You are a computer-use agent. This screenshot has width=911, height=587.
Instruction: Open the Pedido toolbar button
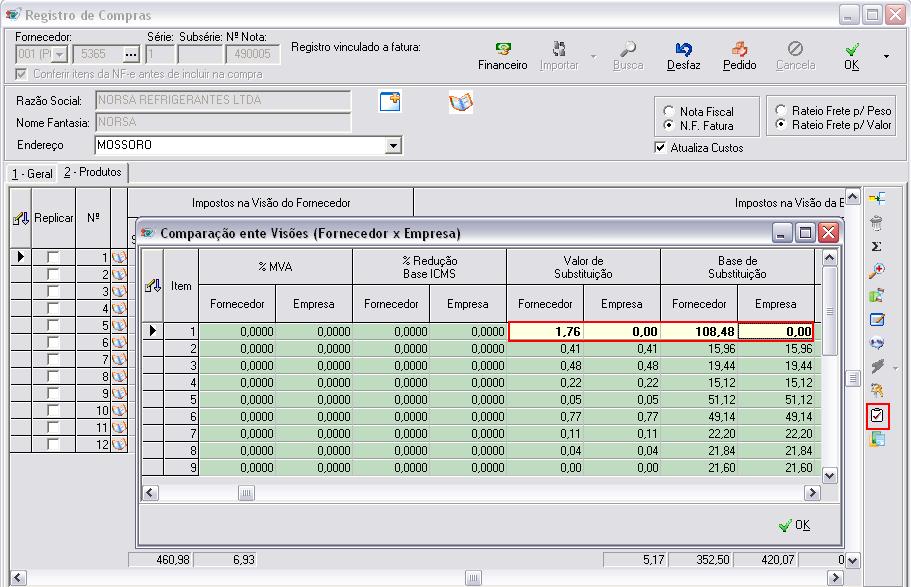739,56
